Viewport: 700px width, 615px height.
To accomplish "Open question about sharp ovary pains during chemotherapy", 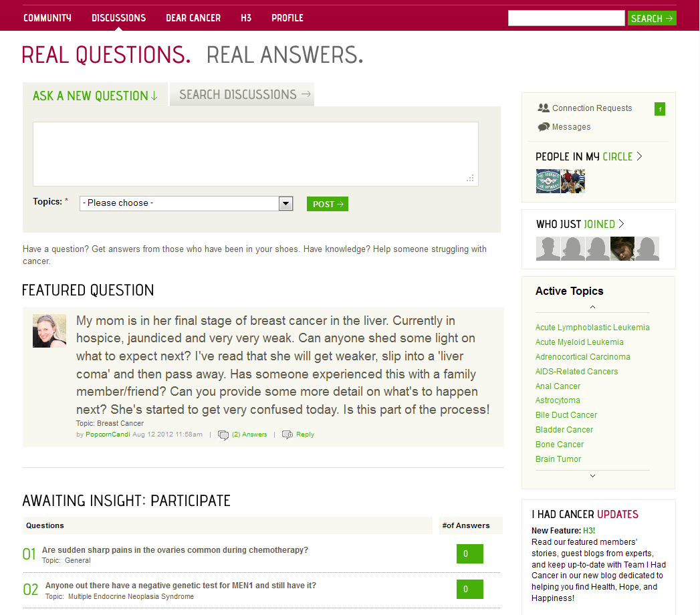I will pos(175,550).
